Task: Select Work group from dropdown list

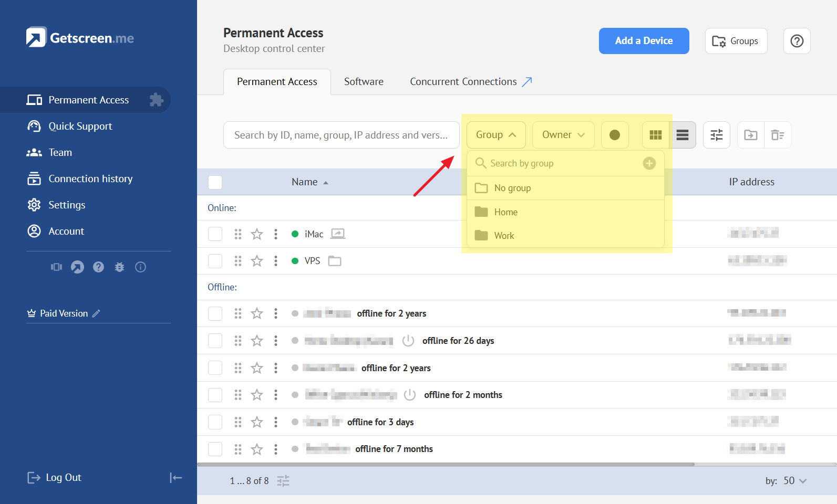Action: 504,236
